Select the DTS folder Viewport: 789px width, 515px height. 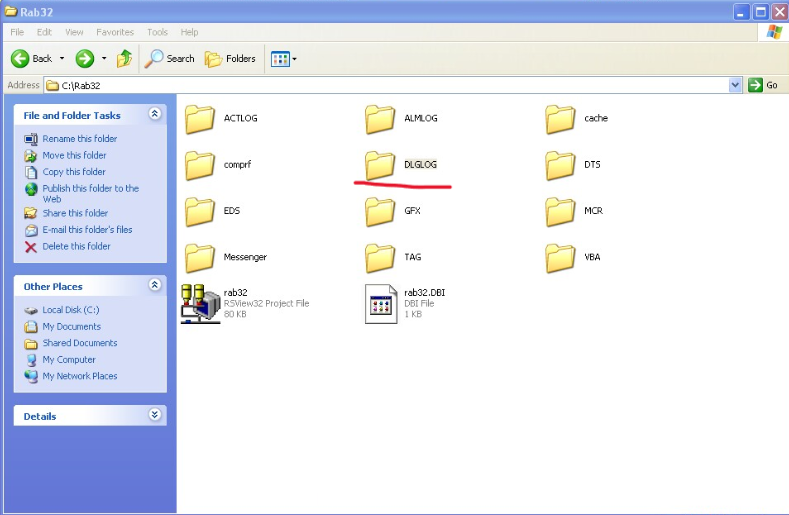tap(573, 166)
